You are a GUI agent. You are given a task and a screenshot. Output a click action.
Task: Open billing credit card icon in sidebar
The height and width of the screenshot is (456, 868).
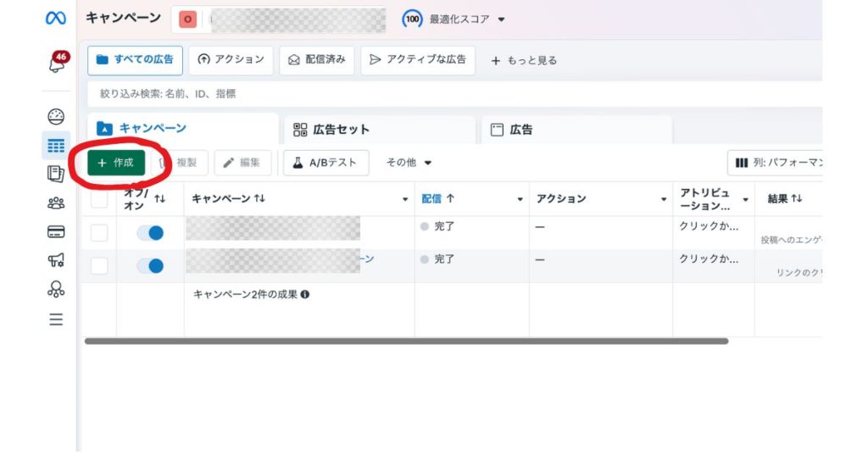(56, 231)
